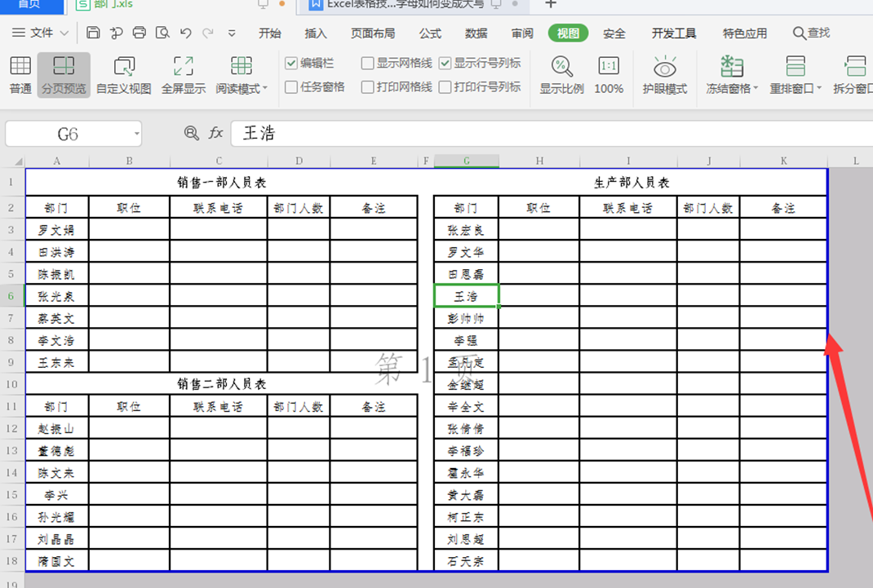Click the new tab plus button
The width and height of the screenshot is (873, 588).
pyautogui.click(x=550, y=4)
